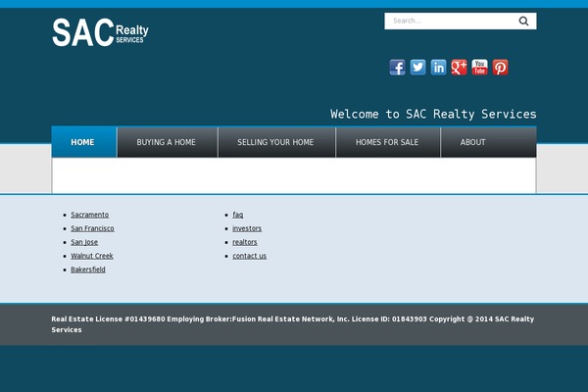Viewport: 588px width, 392px height.
Task: Open the faq link
Action: click(238, 215)
